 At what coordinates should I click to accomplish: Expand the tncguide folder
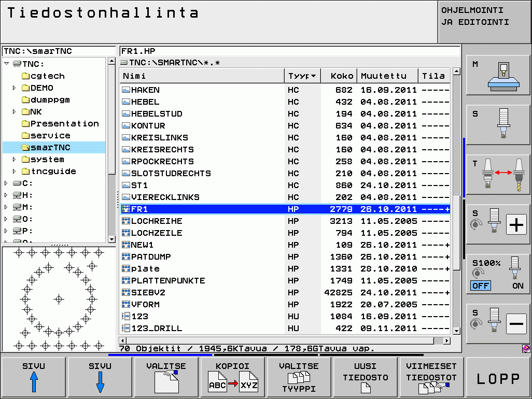coord(14,171)
